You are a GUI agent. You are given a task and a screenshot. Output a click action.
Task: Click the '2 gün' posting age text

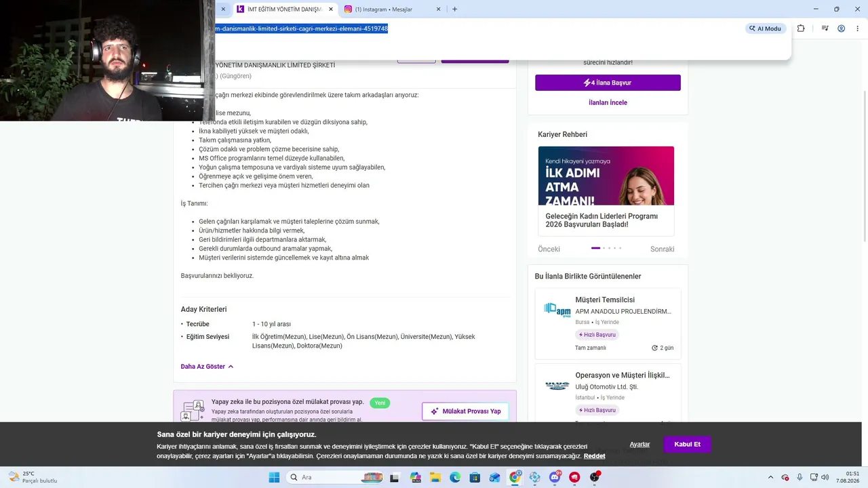pos(667,348)
